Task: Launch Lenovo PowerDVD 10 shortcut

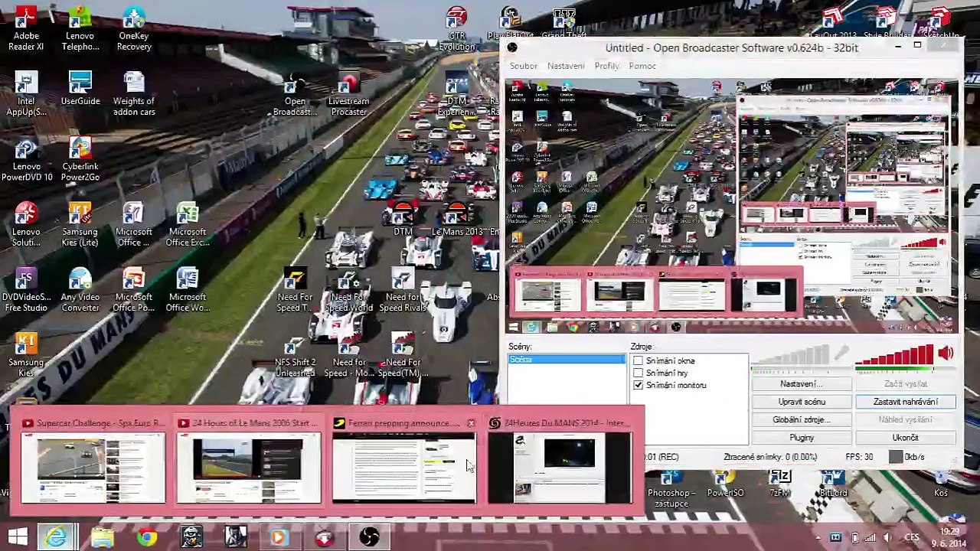Action: coord(26,159)
